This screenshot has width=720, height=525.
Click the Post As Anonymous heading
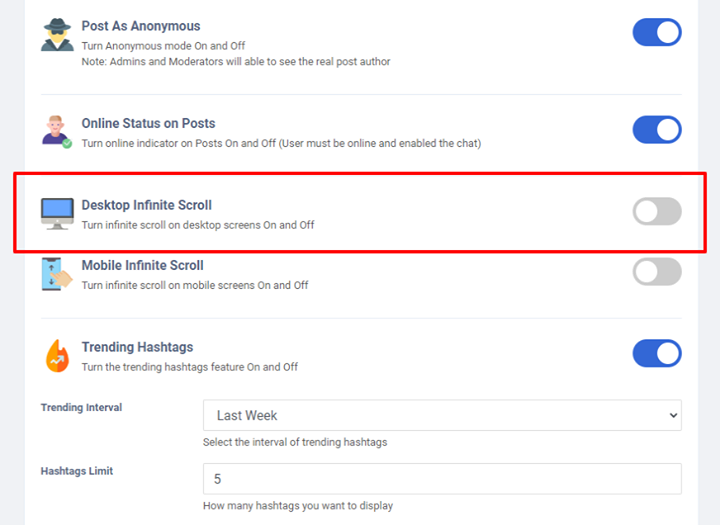[141, 26]
